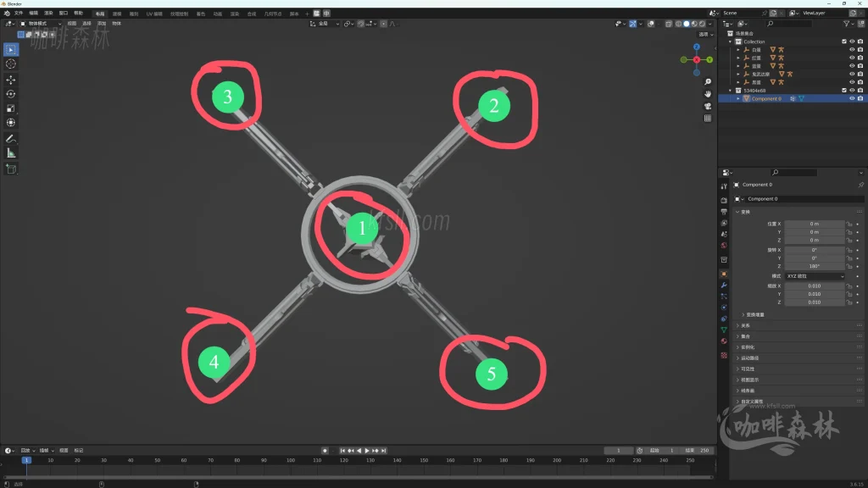The width and height of the screenshot is (868, 488).
Task: Open the 文件 (File) menu
Action: (x=19, y=14)
